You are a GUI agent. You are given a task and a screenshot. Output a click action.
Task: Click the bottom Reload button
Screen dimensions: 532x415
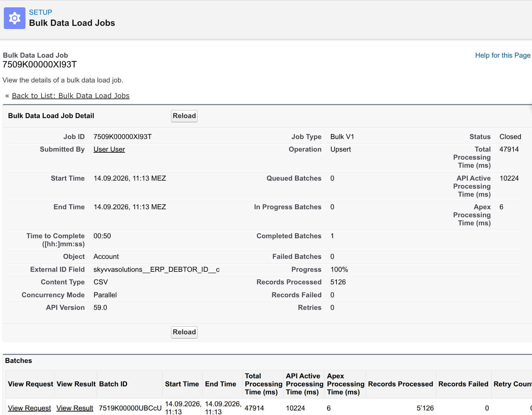pyautogui.click(x=184, y=332)
